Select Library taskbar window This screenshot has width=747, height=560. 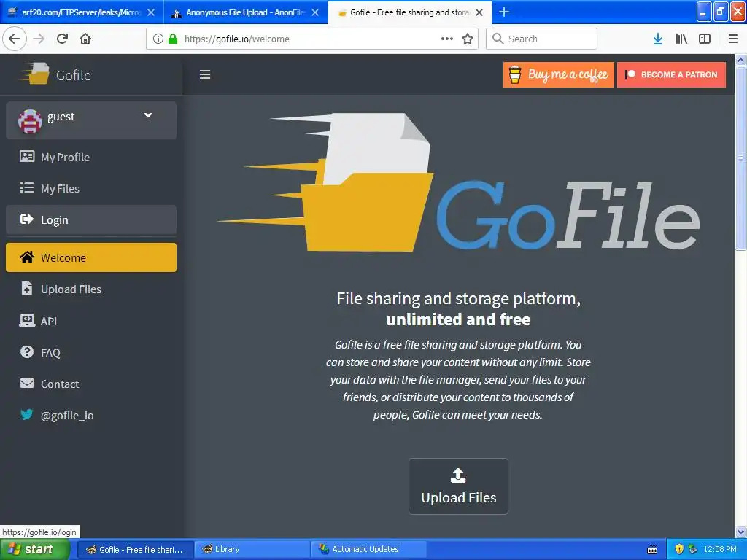(252, 549)
